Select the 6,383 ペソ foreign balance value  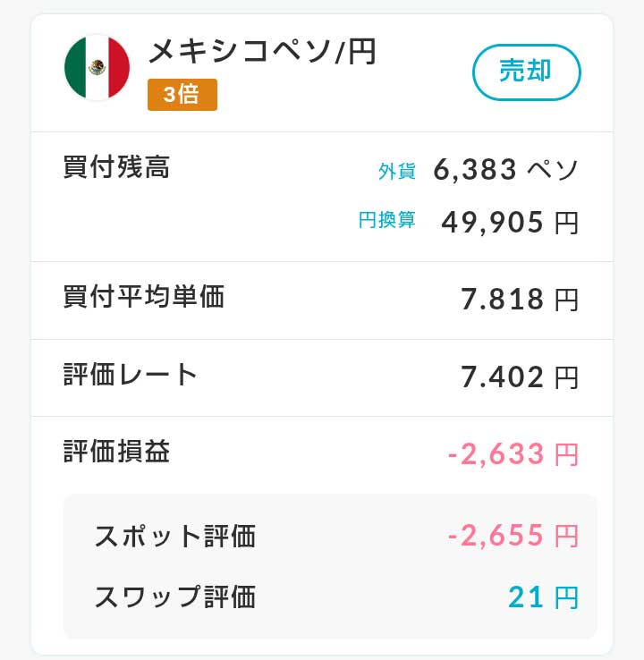(506, 169)
